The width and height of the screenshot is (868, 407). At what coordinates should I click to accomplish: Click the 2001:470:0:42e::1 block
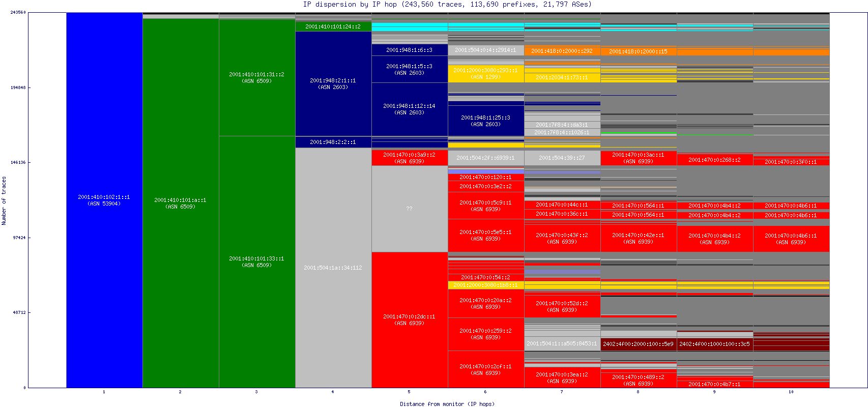pos(639,238)
